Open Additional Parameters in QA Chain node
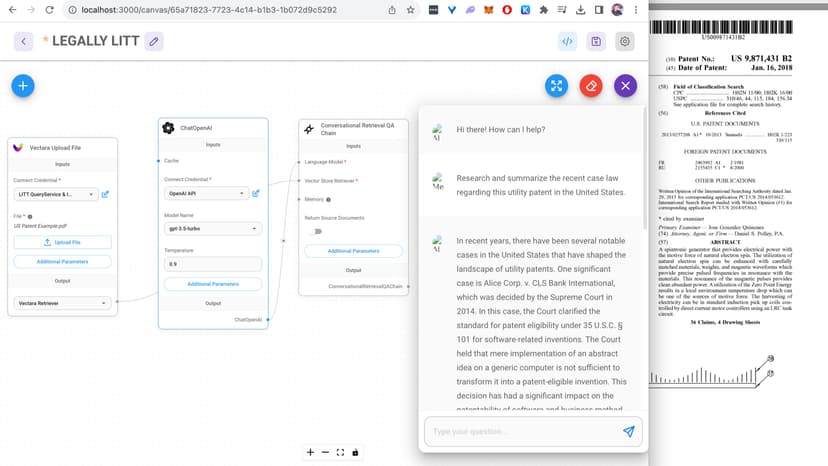 [353, 251]
